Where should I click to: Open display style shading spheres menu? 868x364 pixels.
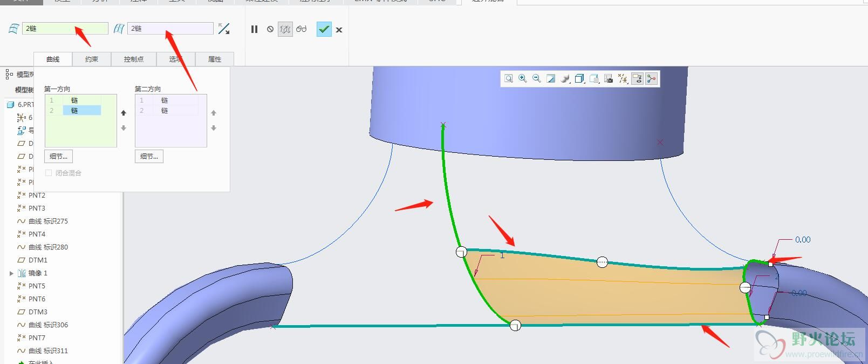point(565,79)
